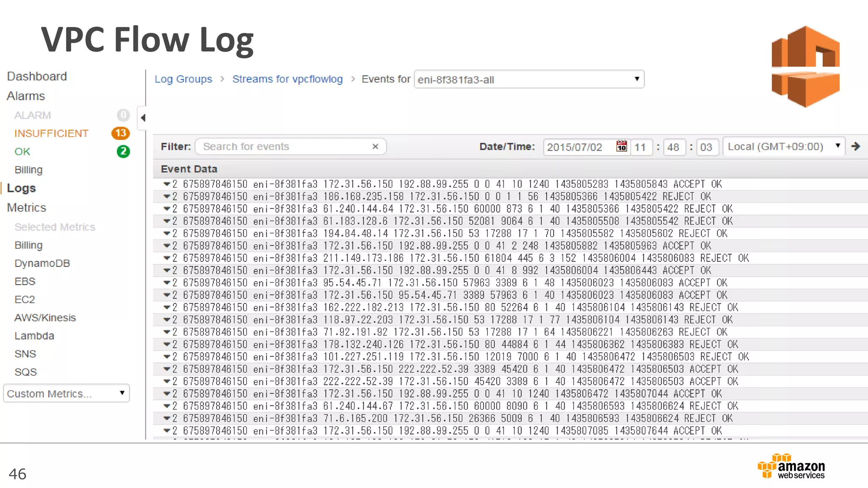
Task: Open AWS/Kinesis metrics
Action: [x=45, y=318]
